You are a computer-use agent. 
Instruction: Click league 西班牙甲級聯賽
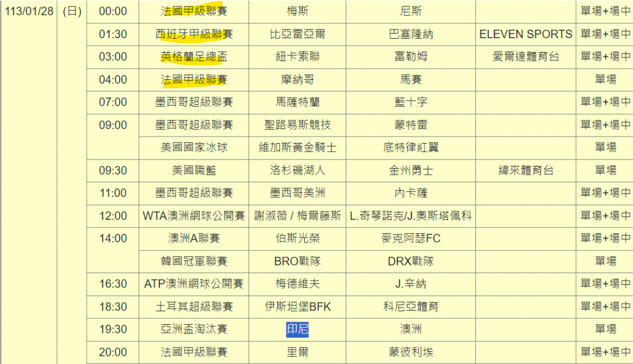tap(194, 35)
